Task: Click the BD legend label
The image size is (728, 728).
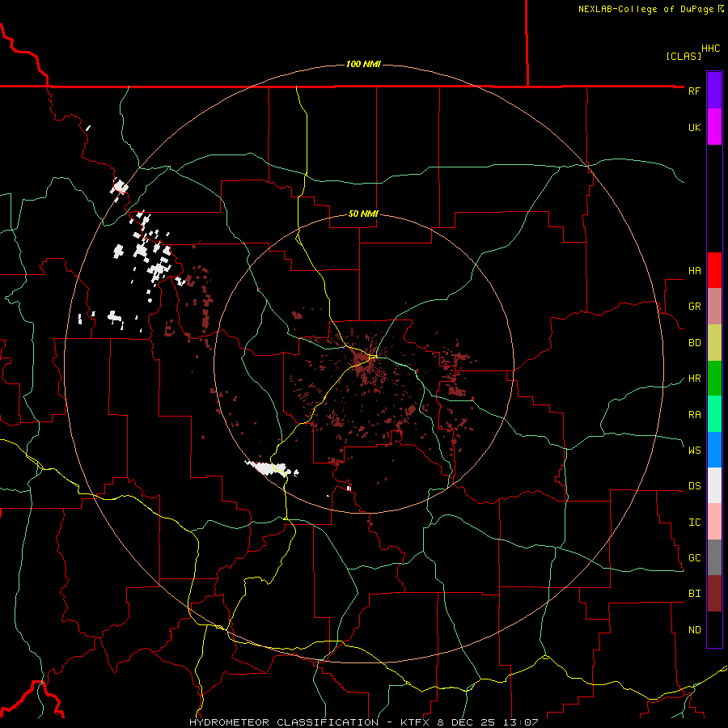Action: point(694,343)
